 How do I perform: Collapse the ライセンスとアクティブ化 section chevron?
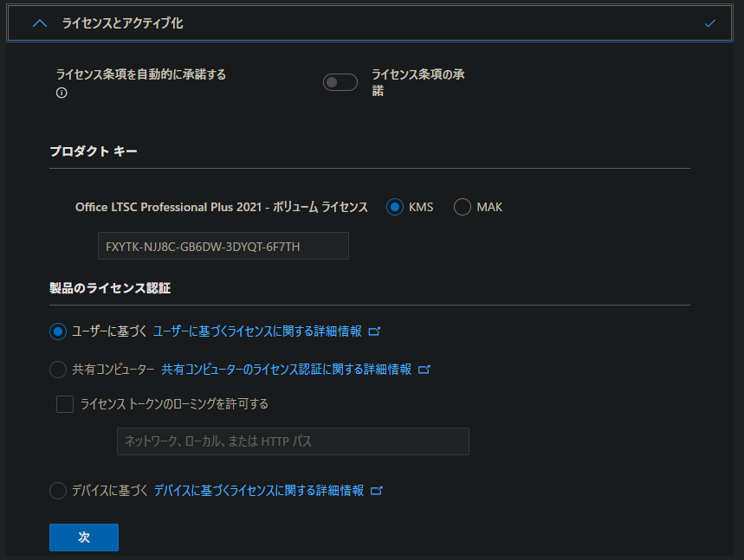40,23
